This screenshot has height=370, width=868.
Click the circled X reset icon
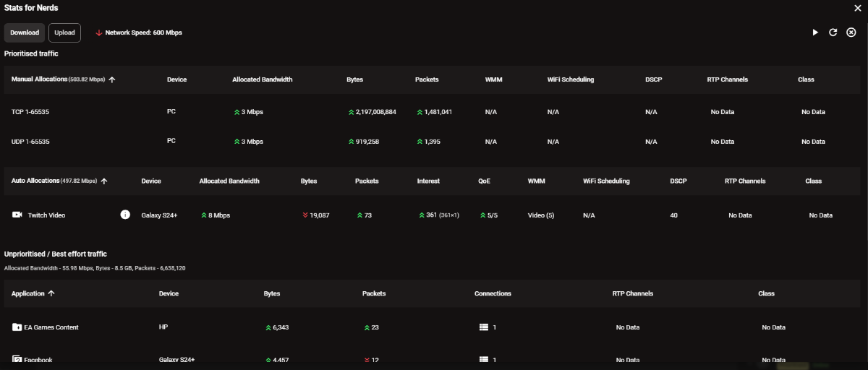tap(851, 33)
